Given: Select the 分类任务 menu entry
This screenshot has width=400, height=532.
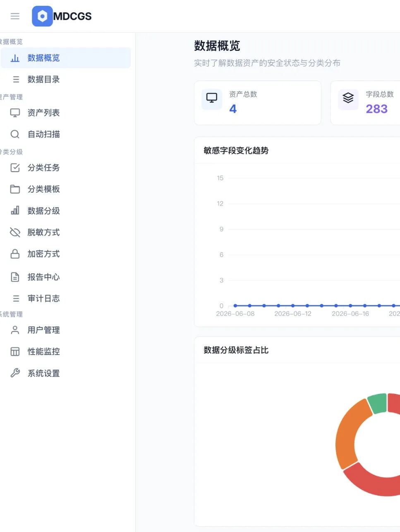Looking at the screenshot, I should [x=65, y=167].
